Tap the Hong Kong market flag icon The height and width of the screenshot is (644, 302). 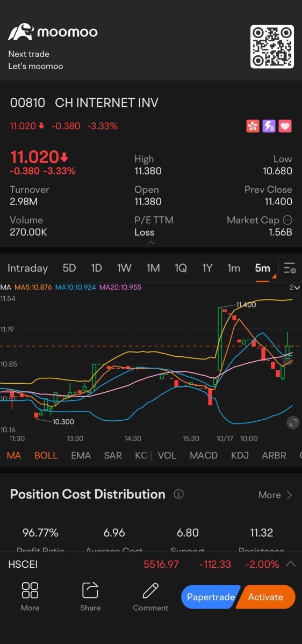click(x=252, y=126)
